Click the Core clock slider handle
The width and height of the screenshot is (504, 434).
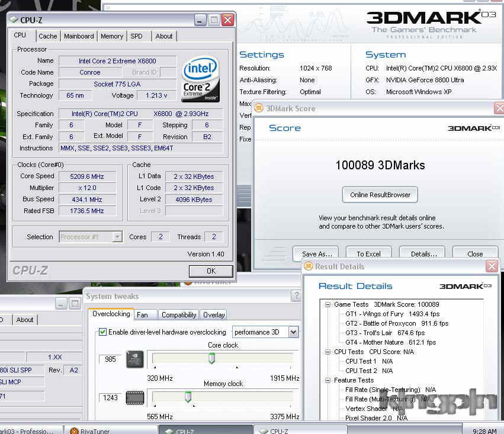pos(211,359)
